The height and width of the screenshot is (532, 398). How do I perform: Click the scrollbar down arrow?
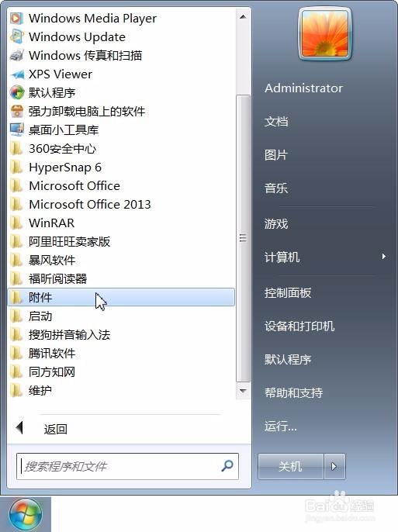243,391
